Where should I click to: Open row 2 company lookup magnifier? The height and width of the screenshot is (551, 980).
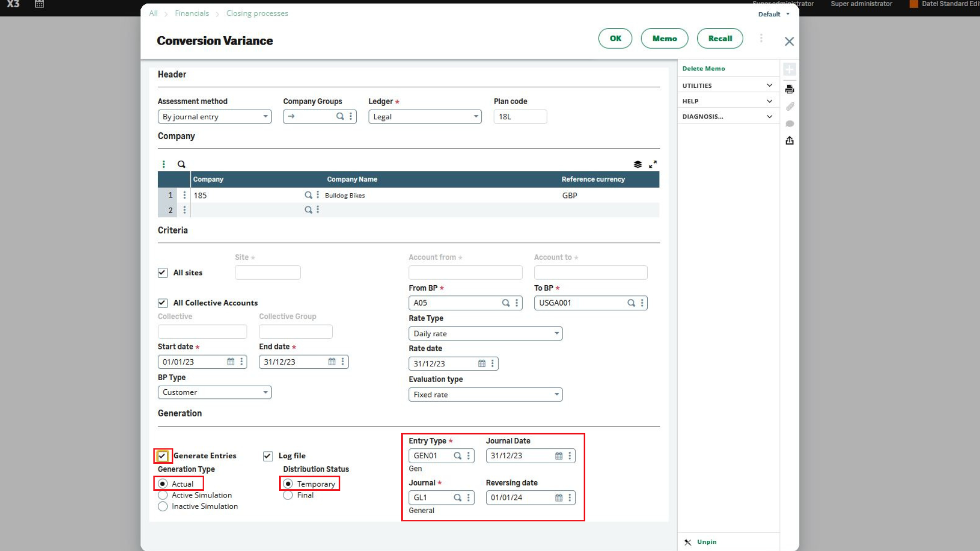pos(308,210)
